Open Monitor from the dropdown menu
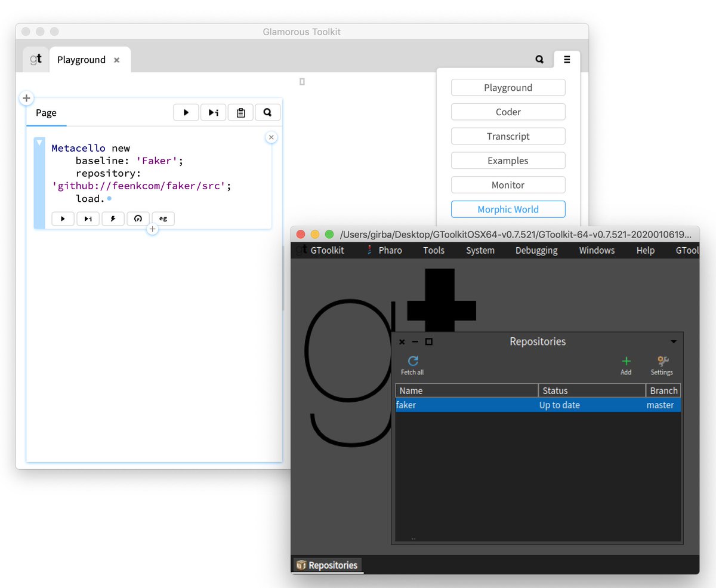 pyautogui.click(x=508, y=185)
